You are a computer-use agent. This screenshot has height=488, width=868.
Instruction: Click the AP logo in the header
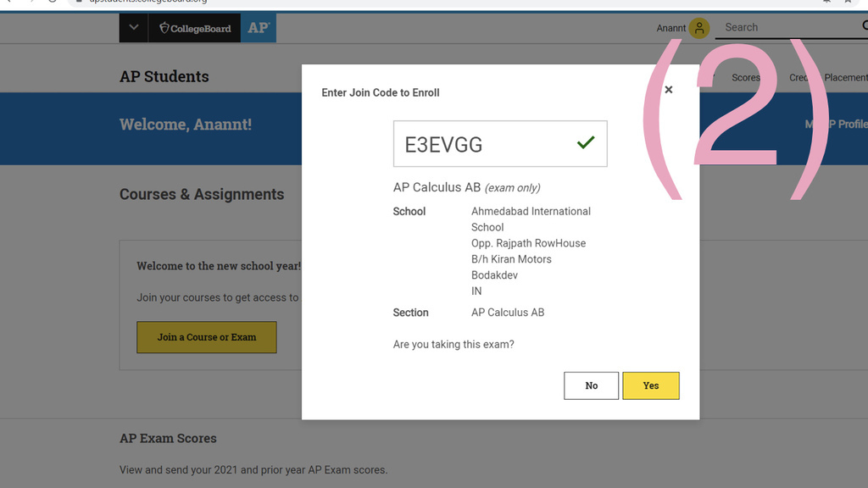tap(259, 28)
